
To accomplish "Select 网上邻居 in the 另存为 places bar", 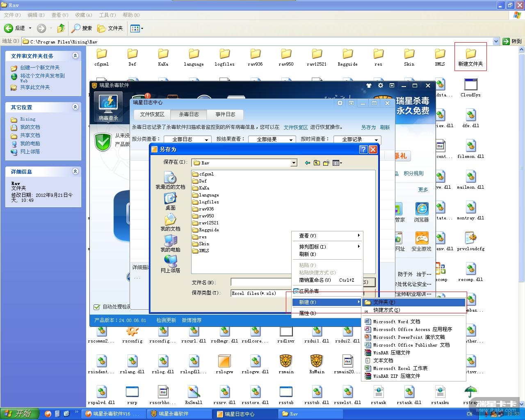I will (170, 264).
